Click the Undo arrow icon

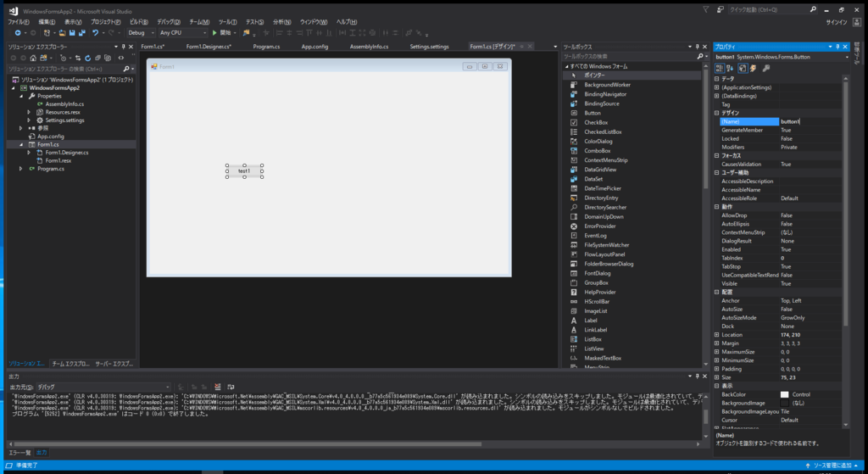(x=95, y=33)
